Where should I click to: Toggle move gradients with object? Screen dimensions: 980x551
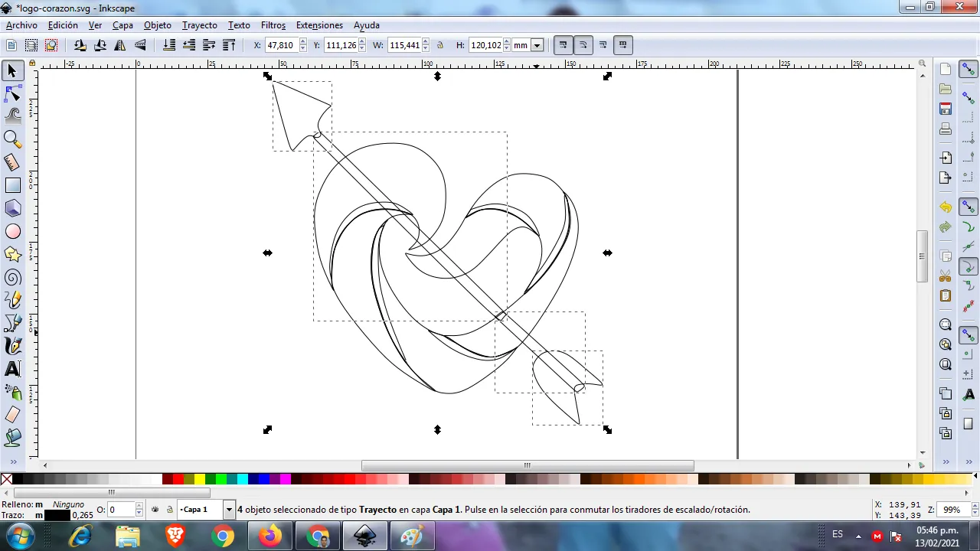(603, 45)
